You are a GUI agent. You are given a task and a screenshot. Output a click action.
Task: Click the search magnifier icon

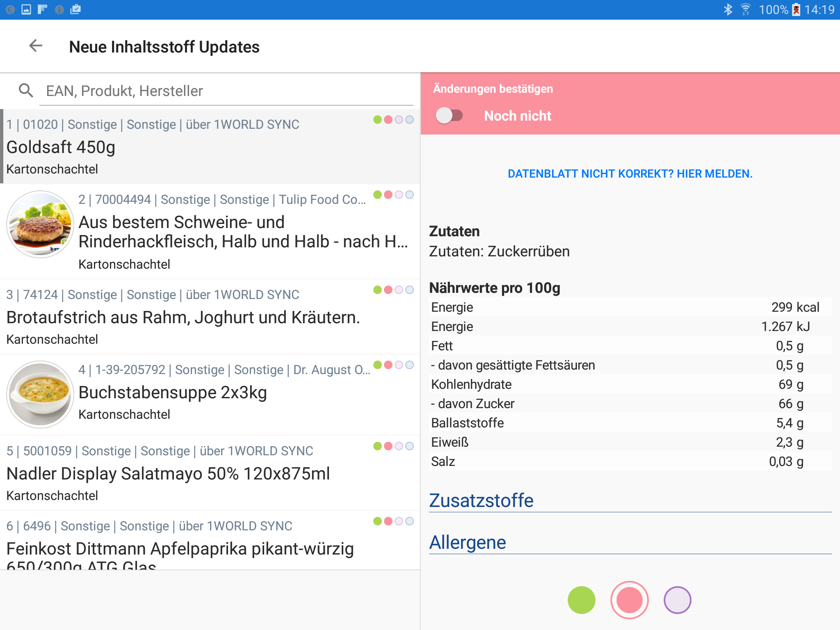26,91
